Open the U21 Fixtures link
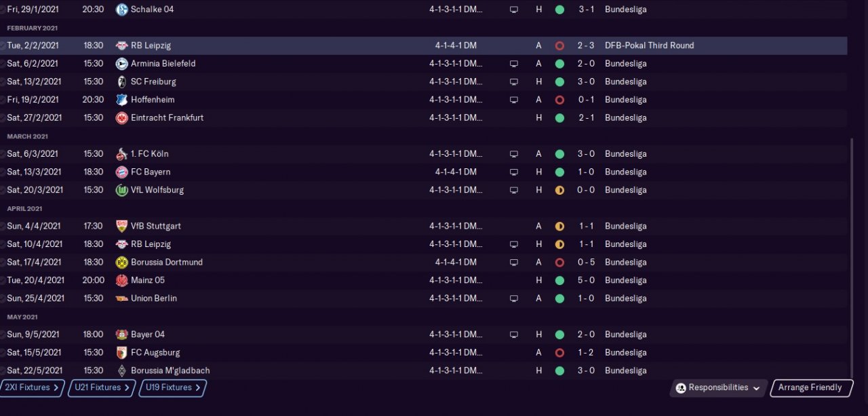 point(102,388)
